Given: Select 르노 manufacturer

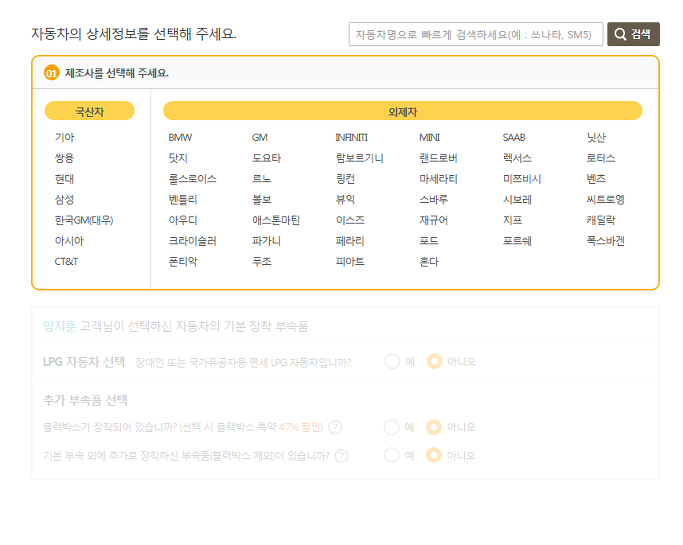Looking at the screenshot, I should click(x=262, y=179).
